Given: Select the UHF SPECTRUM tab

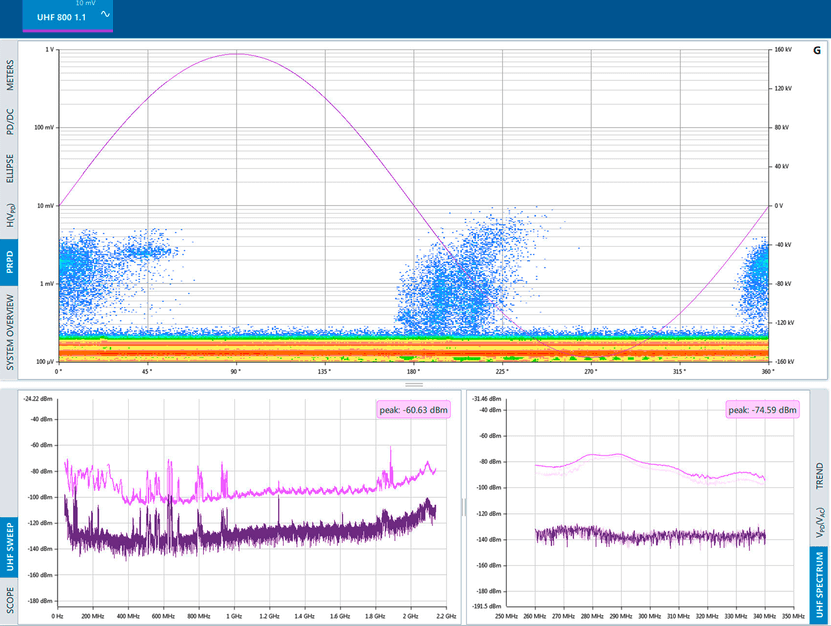Looking at the screenshot, I should [820, 583].
